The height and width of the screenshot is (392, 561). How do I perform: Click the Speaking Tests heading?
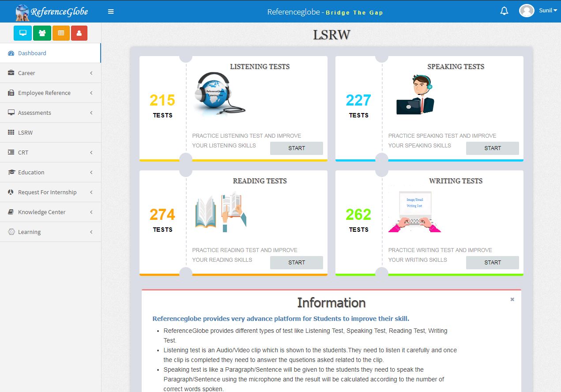pos(456,67)
